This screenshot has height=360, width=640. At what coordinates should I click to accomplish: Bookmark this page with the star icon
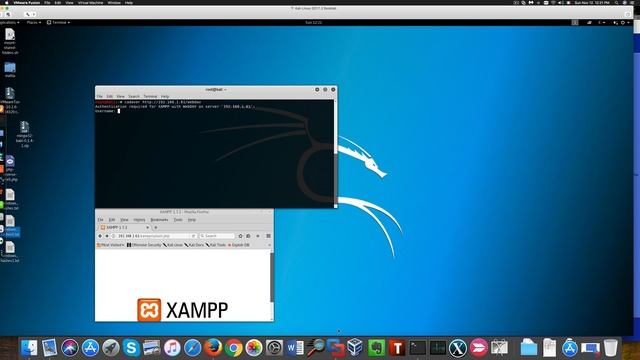coord(240,236)
